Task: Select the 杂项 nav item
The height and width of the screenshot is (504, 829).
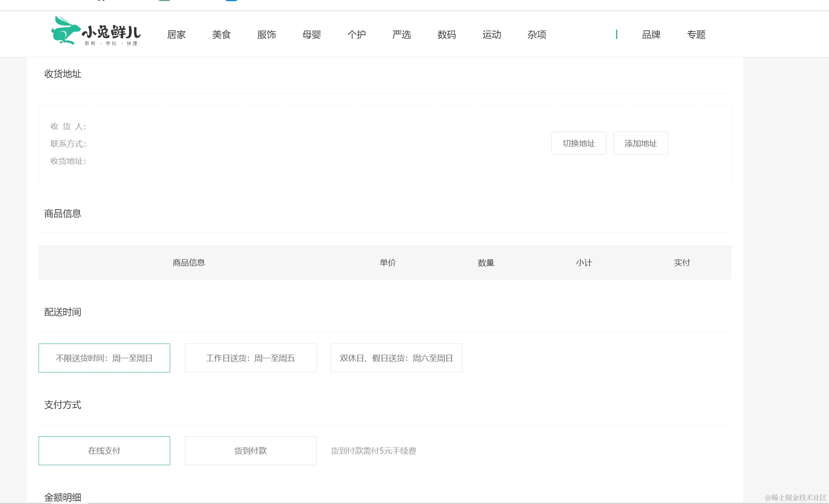Action: (x=537, y=35)
